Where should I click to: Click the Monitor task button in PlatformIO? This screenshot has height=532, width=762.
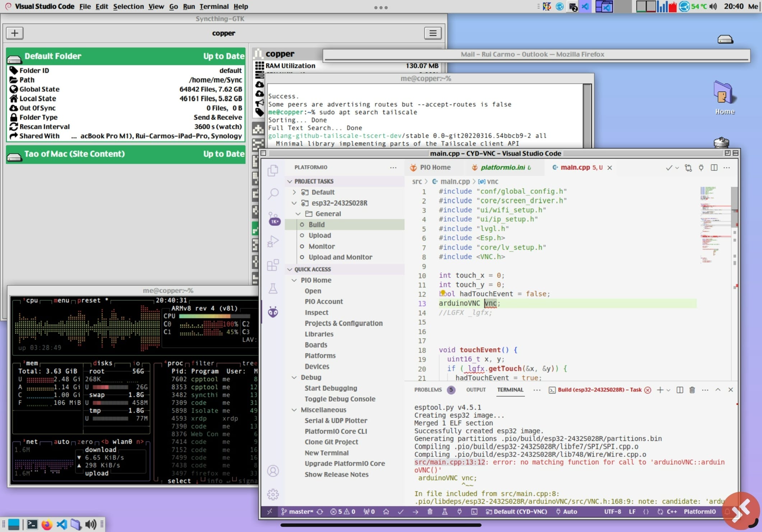point(321,246)
